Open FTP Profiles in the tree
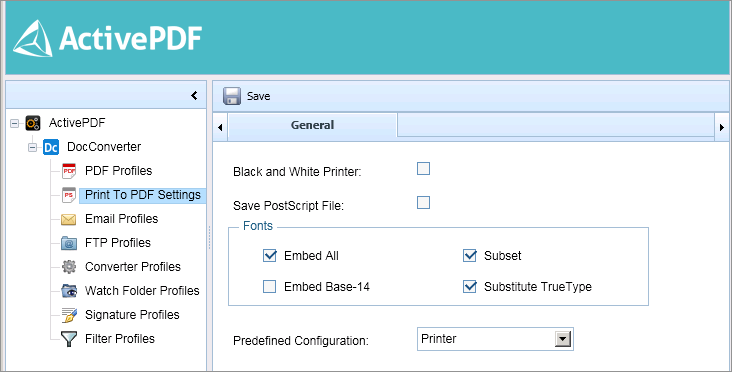 118,243
